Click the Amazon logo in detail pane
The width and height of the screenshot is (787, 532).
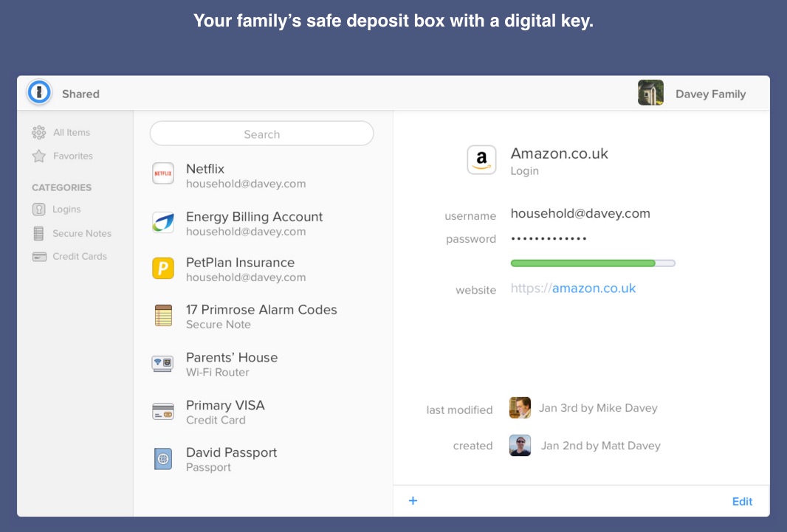[x=481, y=160]
